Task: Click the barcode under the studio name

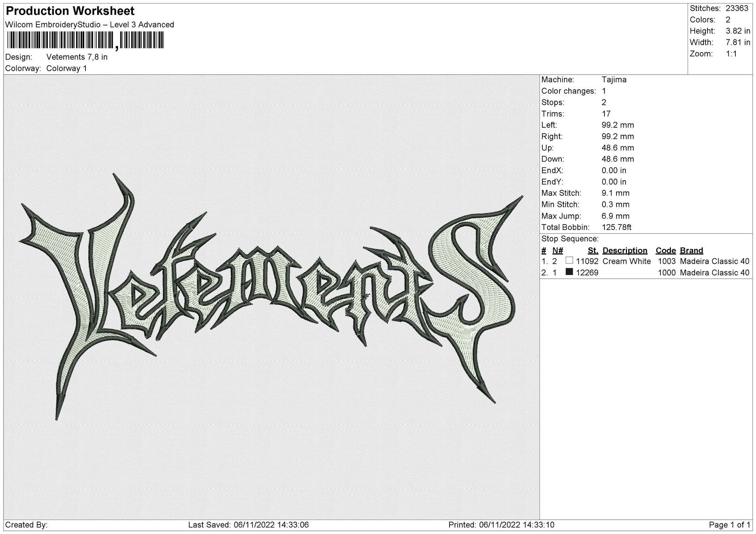Action: point(85,40)
